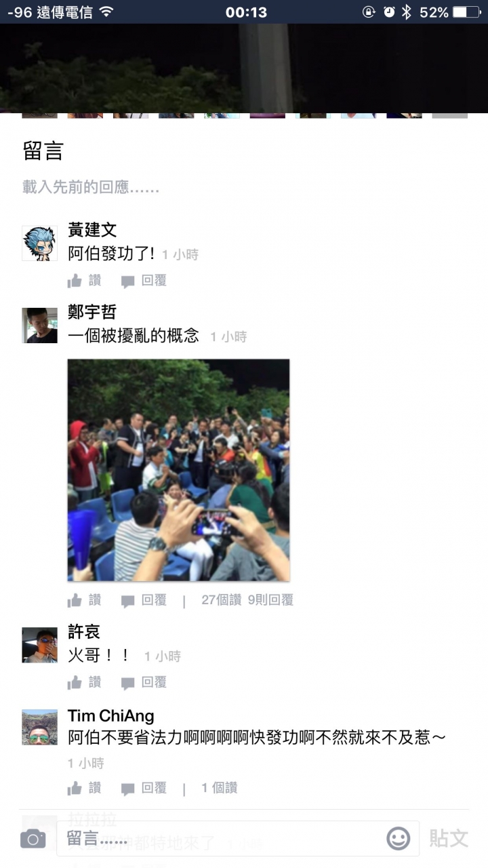The image size is (488, 868).
Task: Open the crowd photo in 鄭宇哲's comment
Action: tap(179, 470)
